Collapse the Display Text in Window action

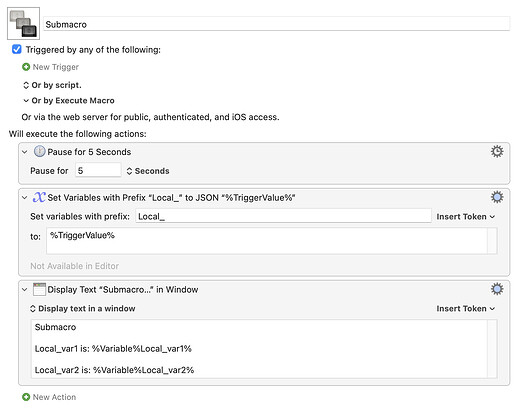coord(25,290)
